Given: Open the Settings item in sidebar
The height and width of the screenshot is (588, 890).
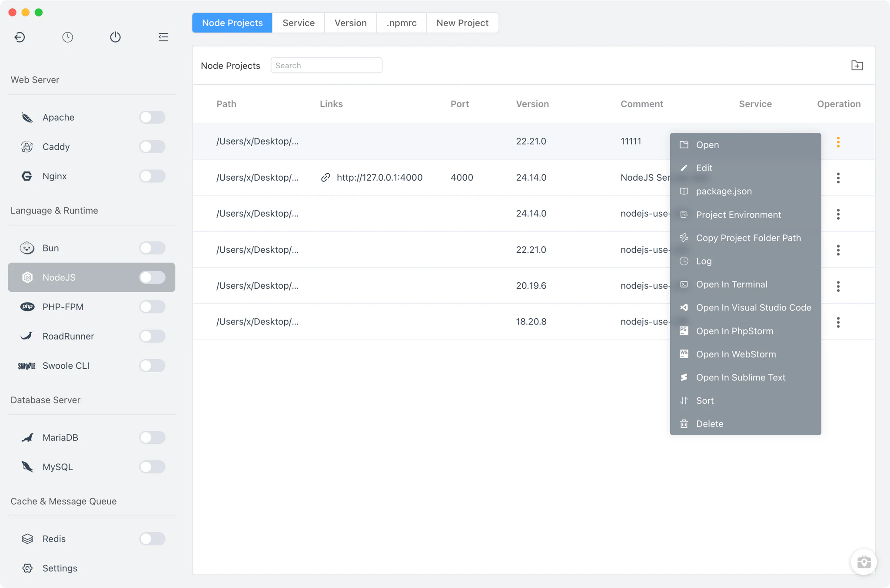Looking at the screenshot, I should pyautogui.click(x=91, y=568).
